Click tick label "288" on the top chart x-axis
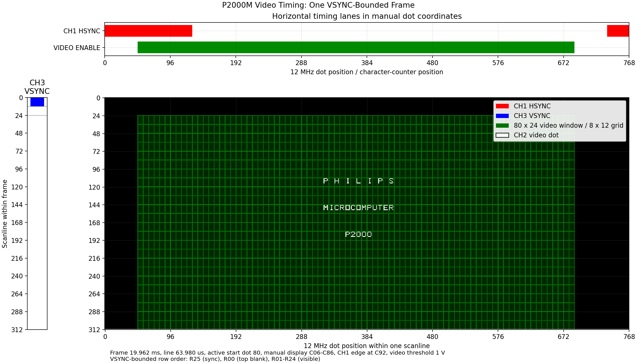This screenshot has height=364, width=637. tap(301, 63)
